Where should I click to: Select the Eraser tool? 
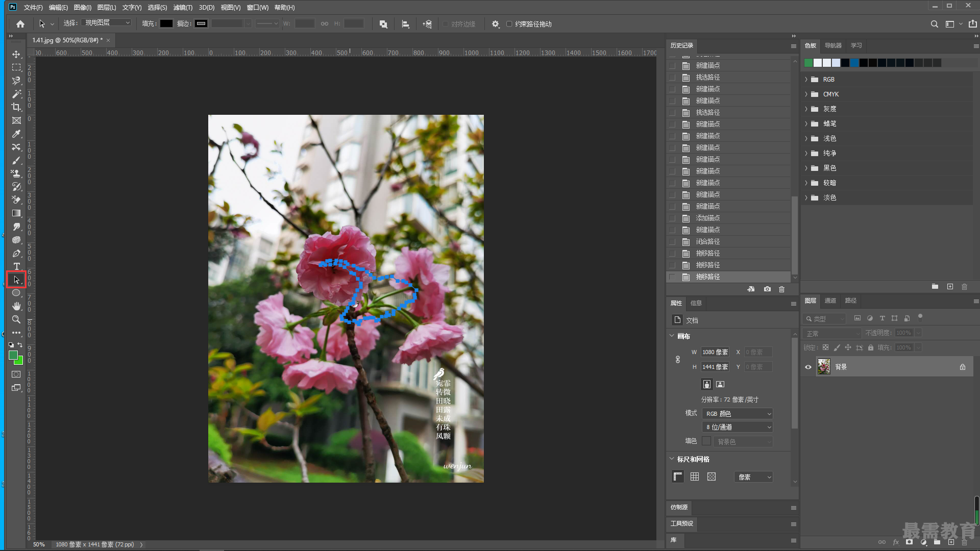point(16,200)
